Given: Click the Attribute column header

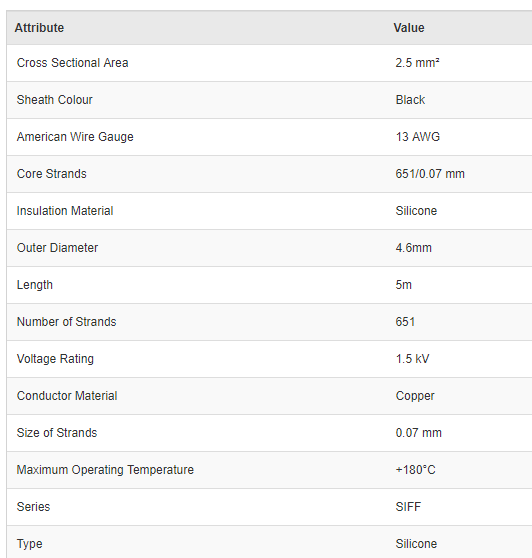Looking at the screenshot, I should coord(39,28).
